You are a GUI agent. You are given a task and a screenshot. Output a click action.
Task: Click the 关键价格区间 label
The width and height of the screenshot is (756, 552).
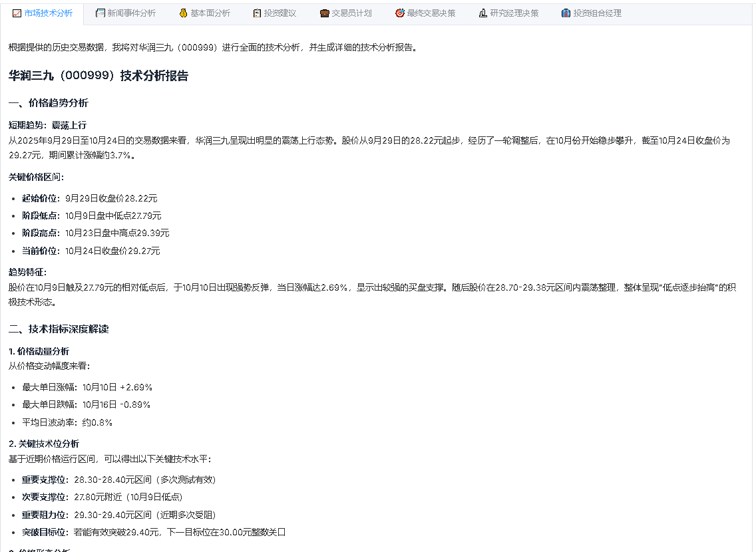[36, 178]
